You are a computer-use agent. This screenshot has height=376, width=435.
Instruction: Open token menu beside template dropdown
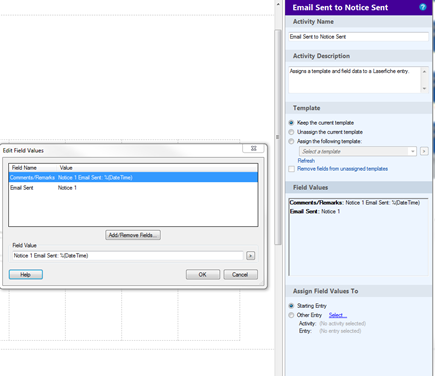click(x=424, y=151)
